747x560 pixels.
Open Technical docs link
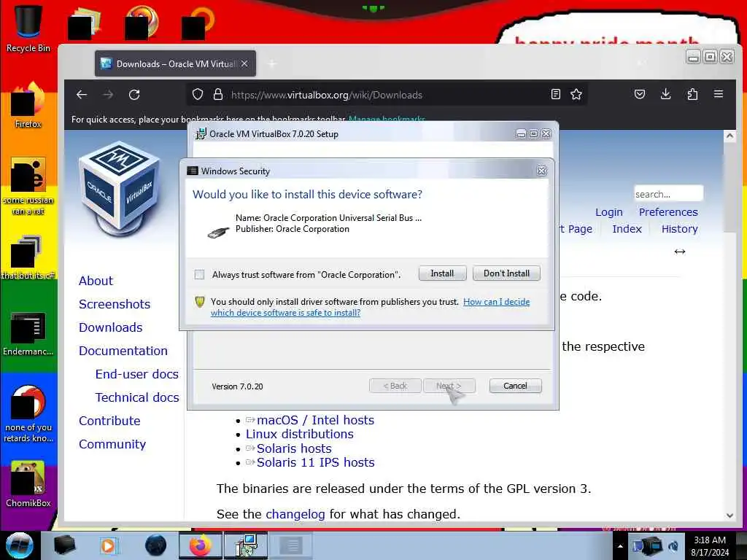coord(137,397)
